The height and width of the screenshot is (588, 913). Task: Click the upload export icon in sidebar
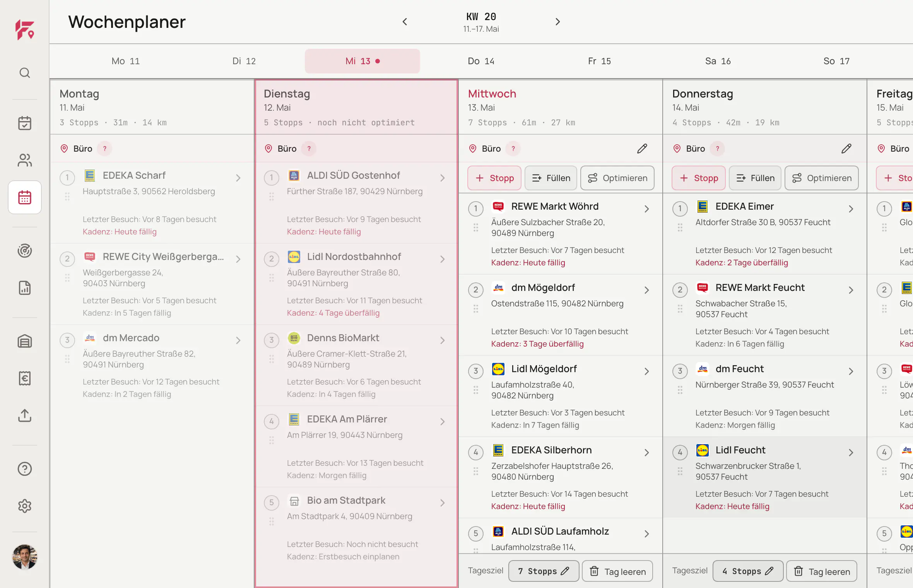[25, 415]
